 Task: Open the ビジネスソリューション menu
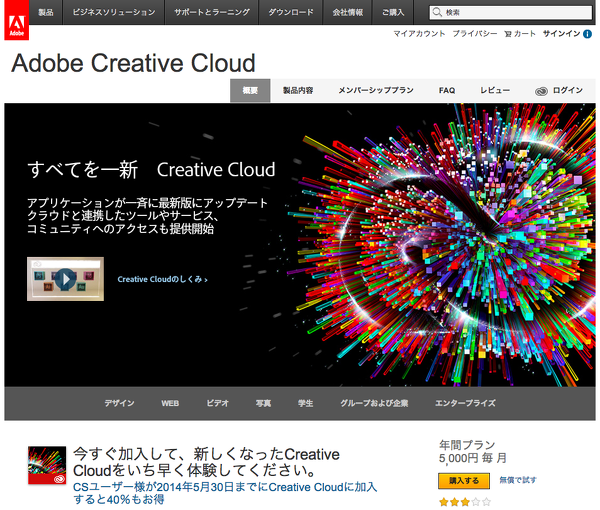coord(114,12)
